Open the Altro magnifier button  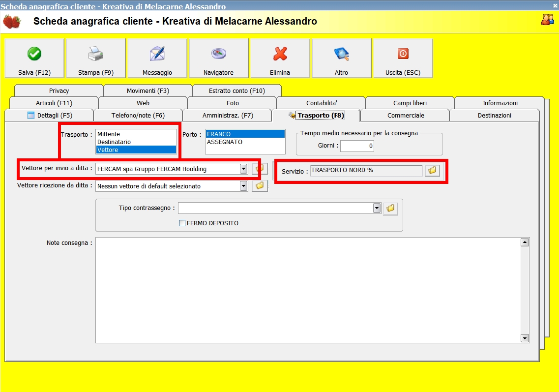(x=342, y=58)
